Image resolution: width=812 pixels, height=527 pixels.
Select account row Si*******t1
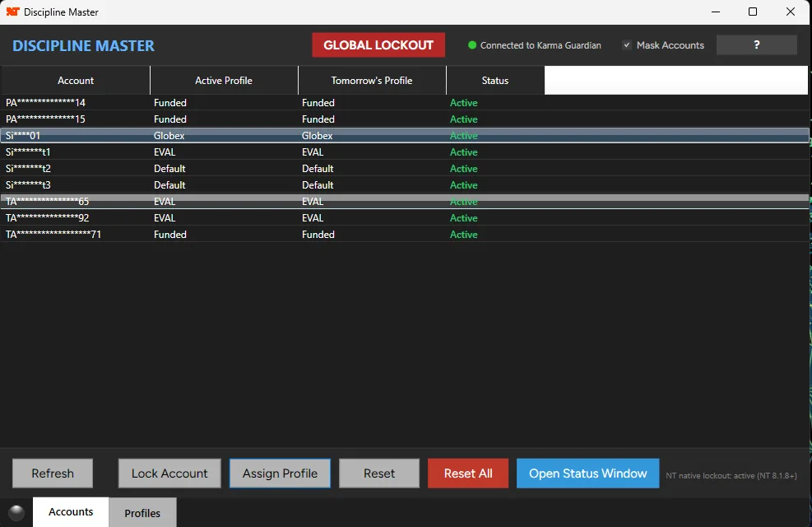[x=405, y=152]
